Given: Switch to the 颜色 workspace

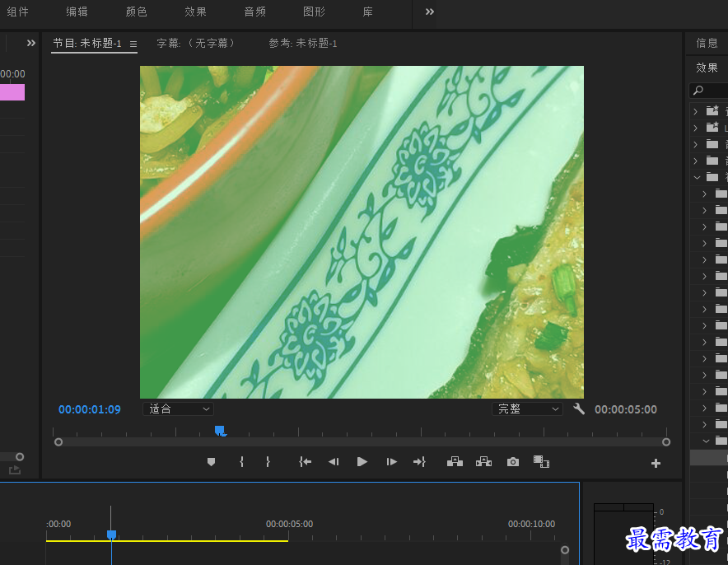Looking at the screenshot, I should 137,12.
